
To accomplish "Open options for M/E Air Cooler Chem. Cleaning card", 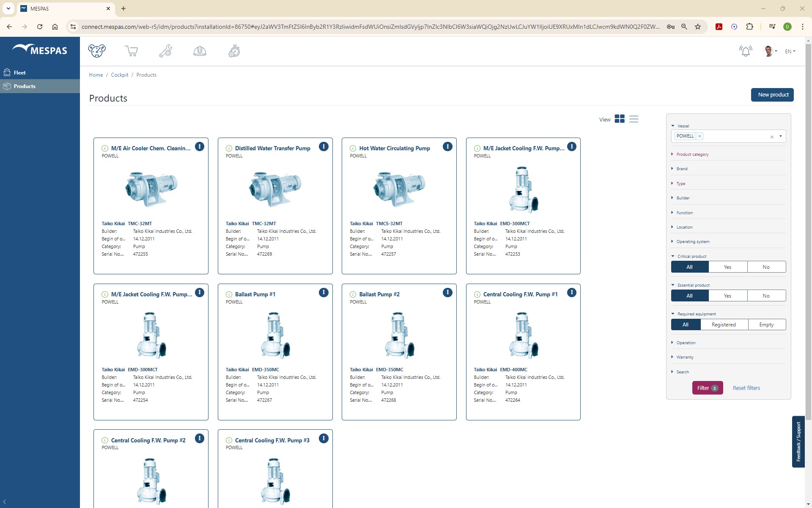I will click(x=200, y=146).
